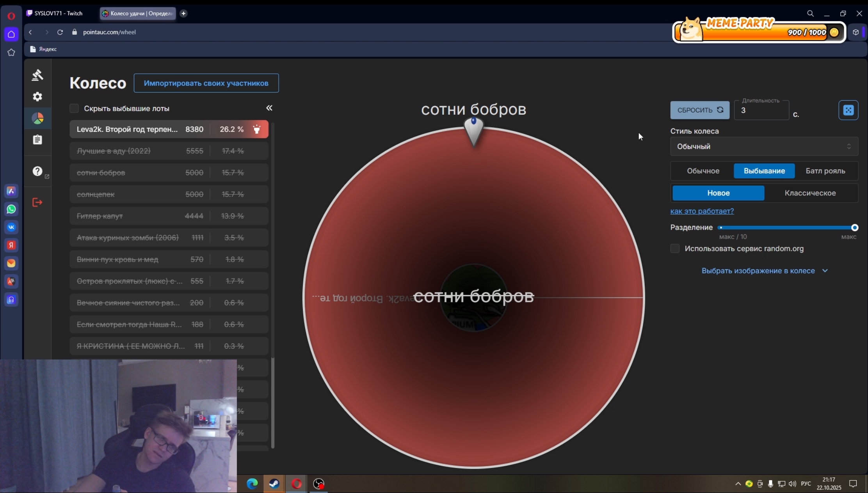Switch to the 'Обычное' tab
Screen dimensions: 868x493
tap(703, 171)
